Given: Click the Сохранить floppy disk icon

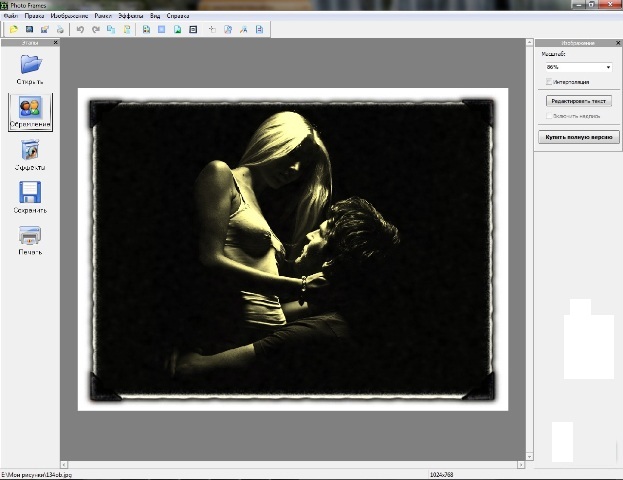Looking at the screenshot, I should tap(30, 194).
